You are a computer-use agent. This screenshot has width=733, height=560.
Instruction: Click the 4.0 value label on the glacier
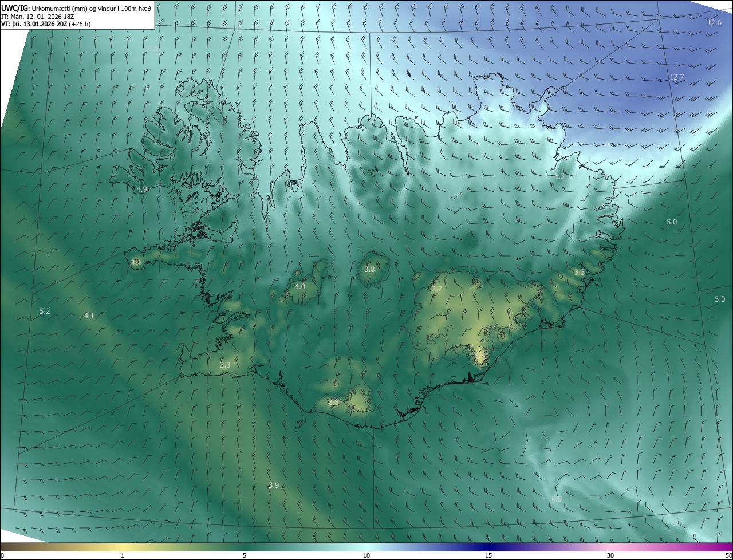[300, 286]
